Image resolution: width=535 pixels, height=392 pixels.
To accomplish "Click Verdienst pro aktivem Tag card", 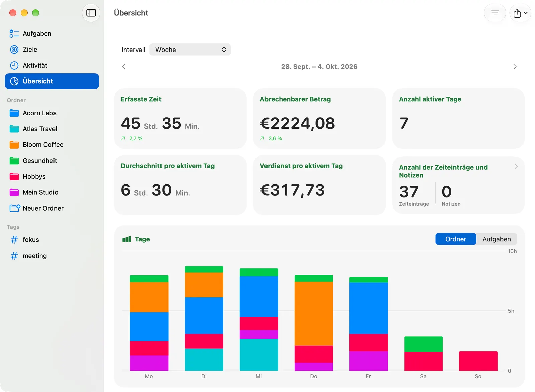I will pyautogui.click(x=319, y=185).
